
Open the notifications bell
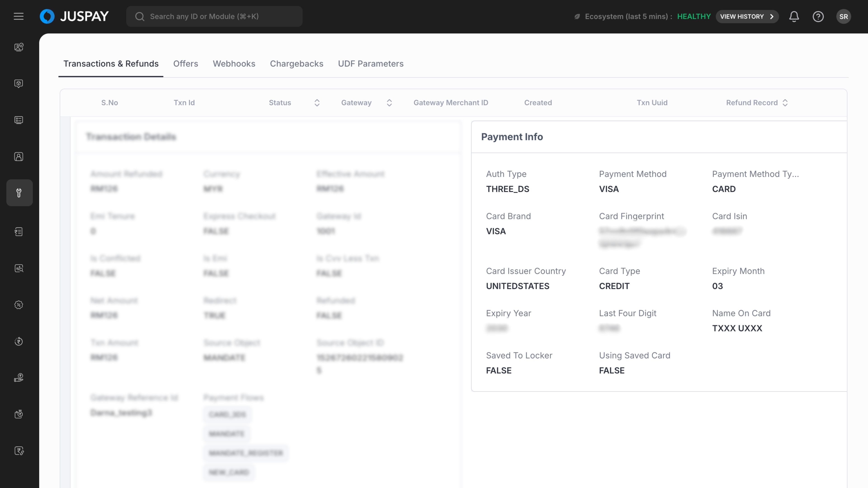(x=794, y=16)
